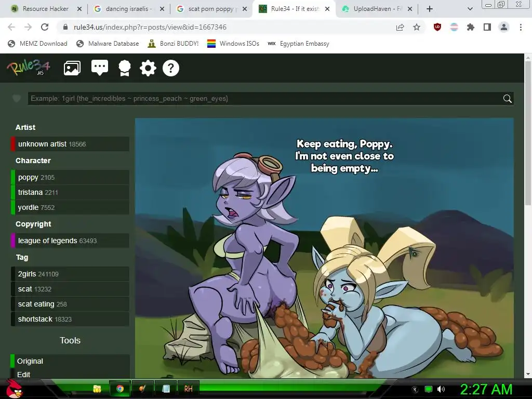The height and width of the screenshot is (399, 532).
Task: Submit search with magnifier icon
Action: pos(507,99)
